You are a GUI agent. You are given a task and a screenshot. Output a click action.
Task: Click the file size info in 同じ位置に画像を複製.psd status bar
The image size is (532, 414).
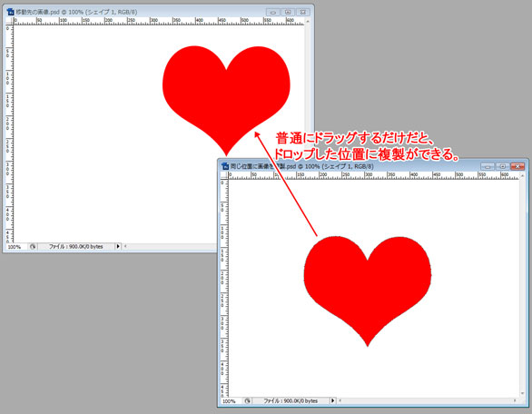(291, 401)
